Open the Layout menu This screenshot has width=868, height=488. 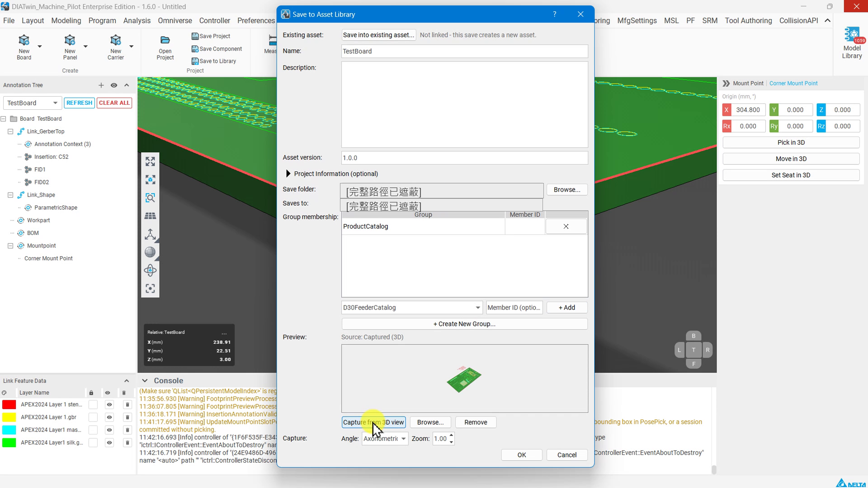tap(33, 21)
